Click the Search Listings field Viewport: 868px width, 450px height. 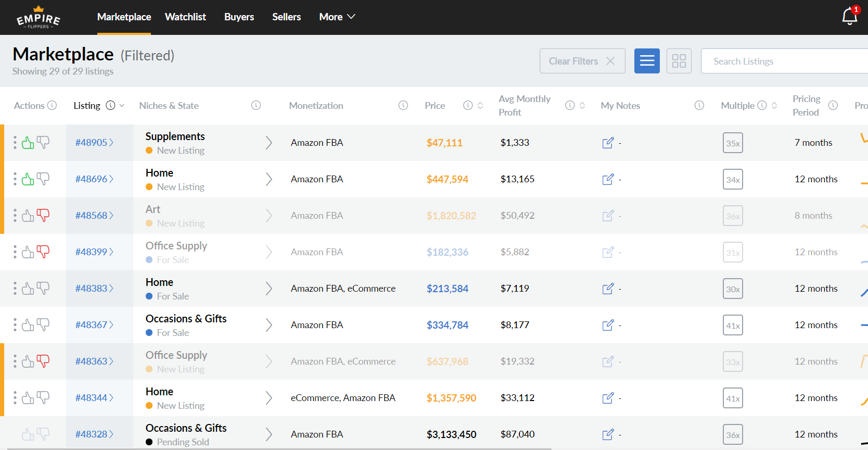tap(781, 61)
